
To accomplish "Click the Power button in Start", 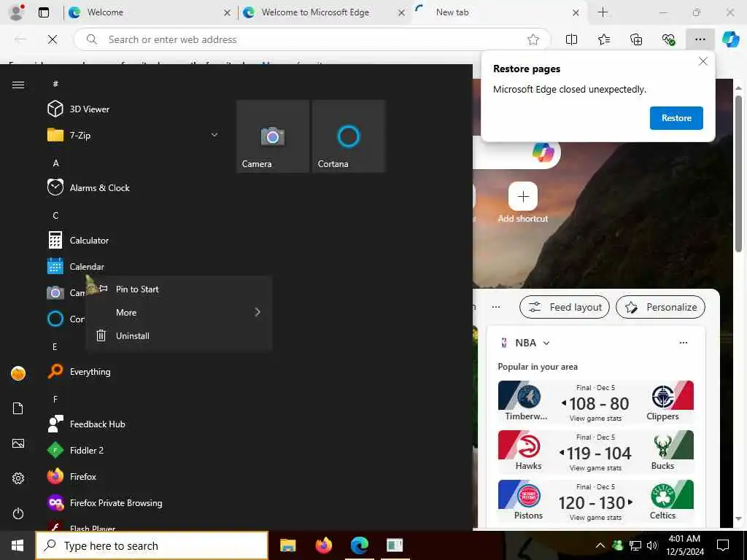I will [18, 513].
